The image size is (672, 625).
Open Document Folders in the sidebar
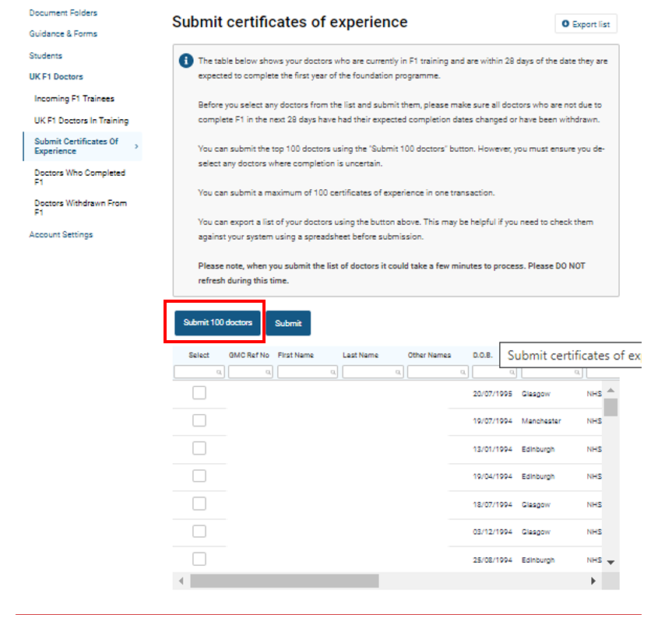(x=63, y=13)
